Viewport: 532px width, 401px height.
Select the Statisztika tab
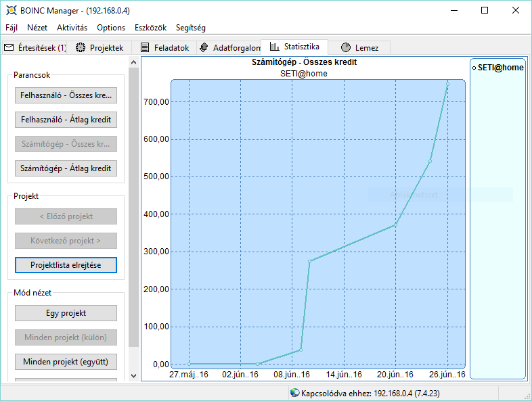294,47
